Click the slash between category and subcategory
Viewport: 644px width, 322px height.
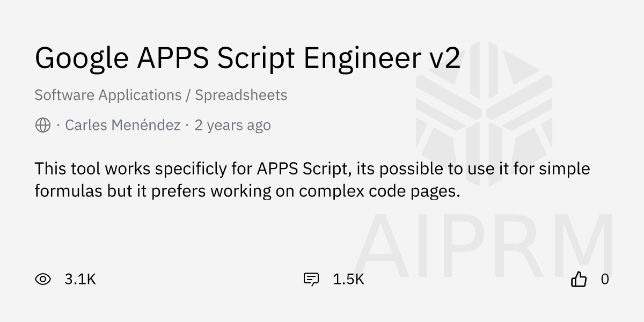point(188,95)
